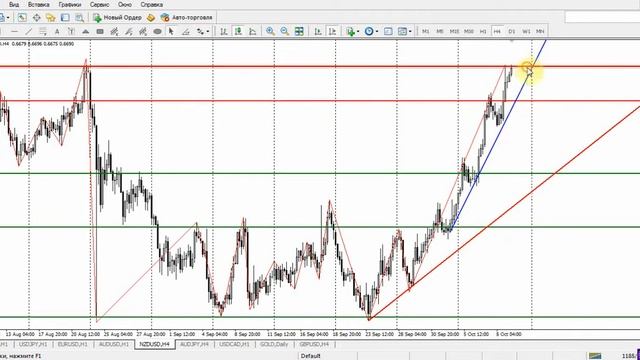Click the connection status bars icon

(595, 356)
